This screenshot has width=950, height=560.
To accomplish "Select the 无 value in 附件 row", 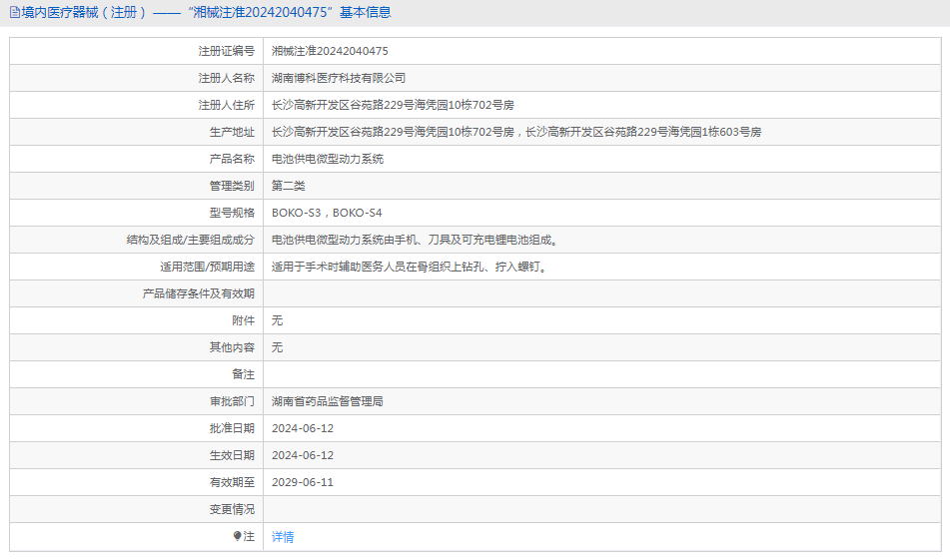I will [x=278, y=320].
